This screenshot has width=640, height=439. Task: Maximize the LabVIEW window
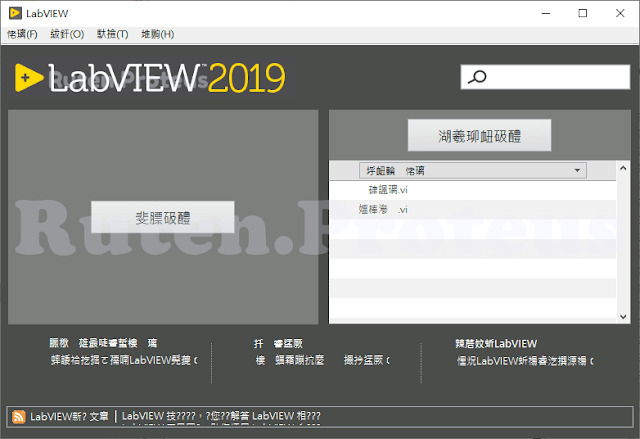coord(583,13)
